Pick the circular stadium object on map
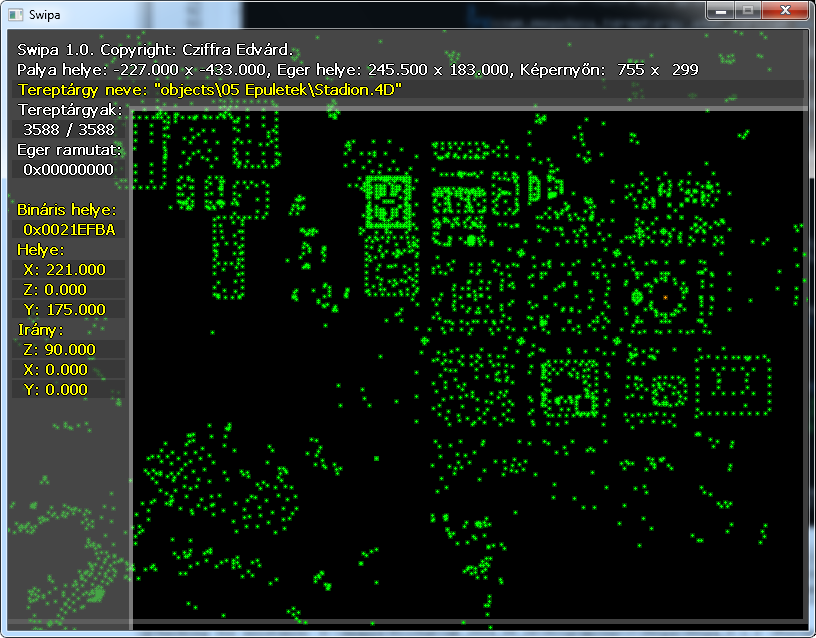Screen dimensions: 816x638 pos(664,296)
